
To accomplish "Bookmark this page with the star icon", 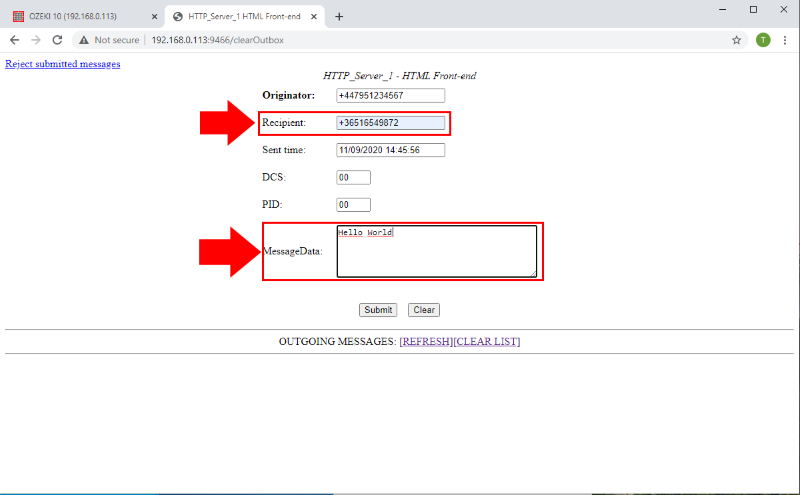I will pos(736,40).
